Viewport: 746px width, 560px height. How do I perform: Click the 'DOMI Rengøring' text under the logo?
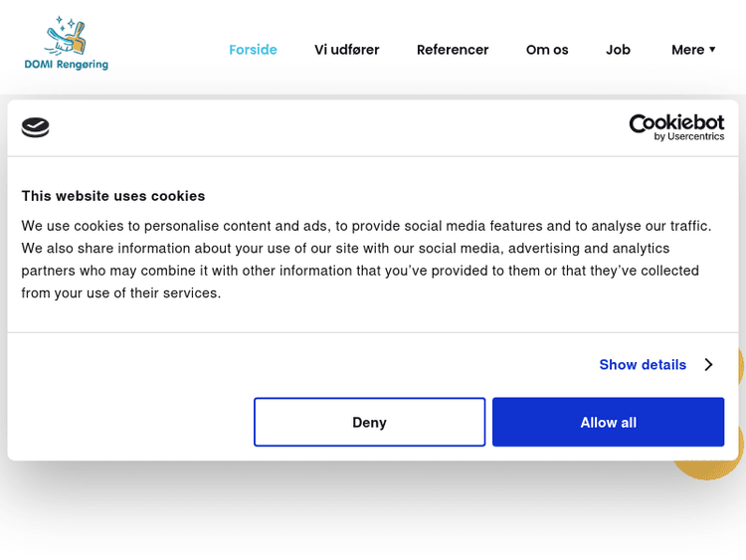67,65
